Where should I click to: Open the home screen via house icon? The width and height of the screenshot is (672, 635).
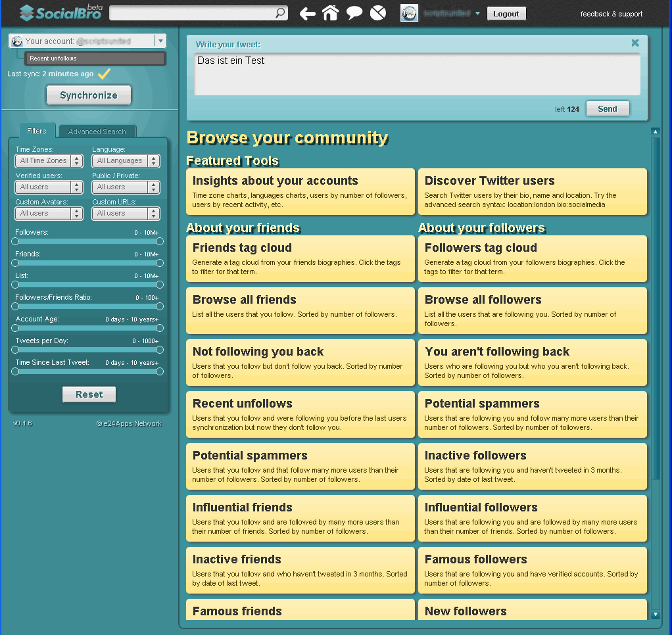330,13
